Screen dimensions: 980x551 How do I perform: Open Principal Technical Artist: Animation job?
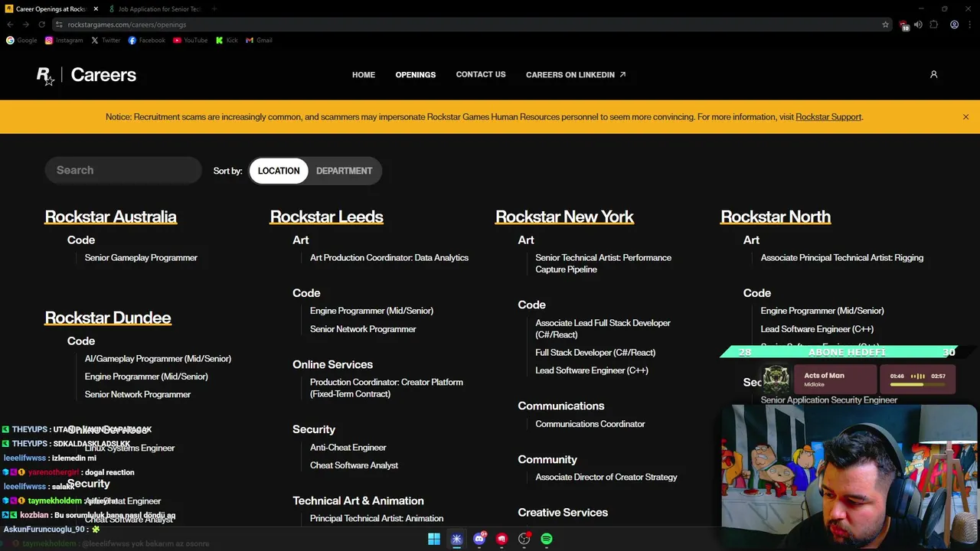[377, 519]
